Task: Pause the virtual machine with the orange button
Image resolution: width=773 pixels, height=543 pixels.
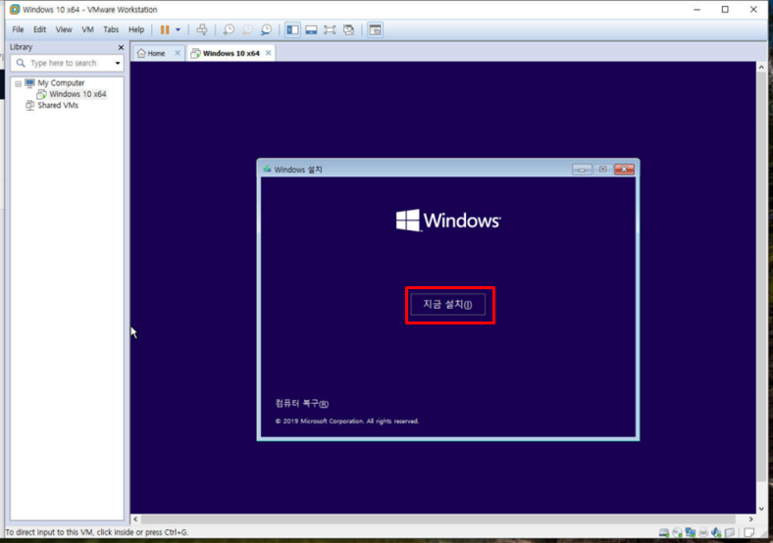Action: pos(165,30)
